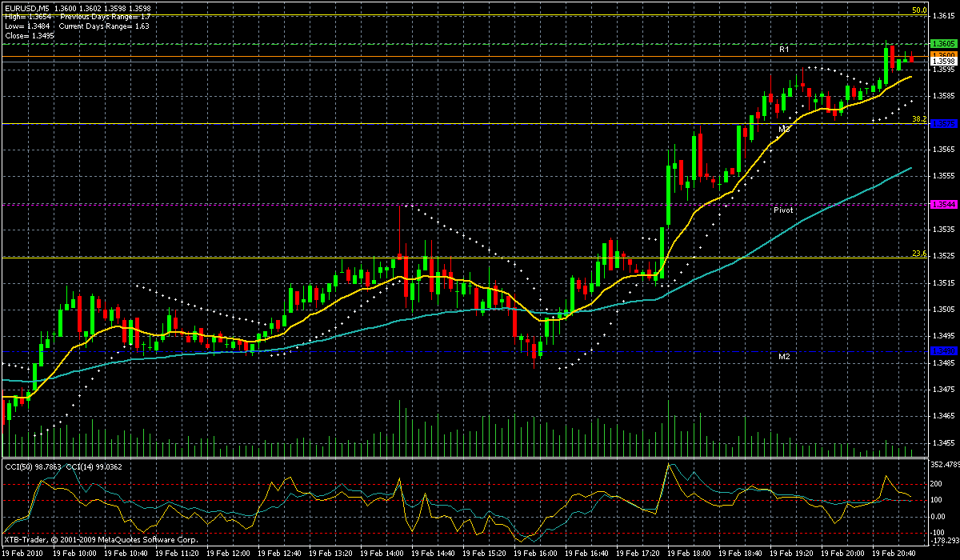The width and height of the screenshot is (960, 560).
Task: Click the 1.3555 price axis value
Action: tap(944, 176)
